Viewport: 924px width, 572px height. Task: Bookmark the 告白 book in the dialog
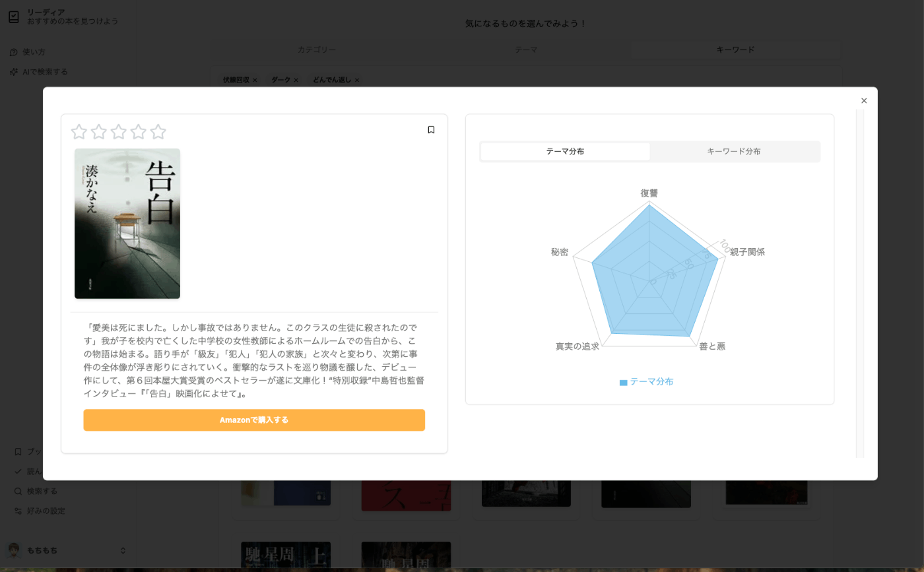pos(431,130)
